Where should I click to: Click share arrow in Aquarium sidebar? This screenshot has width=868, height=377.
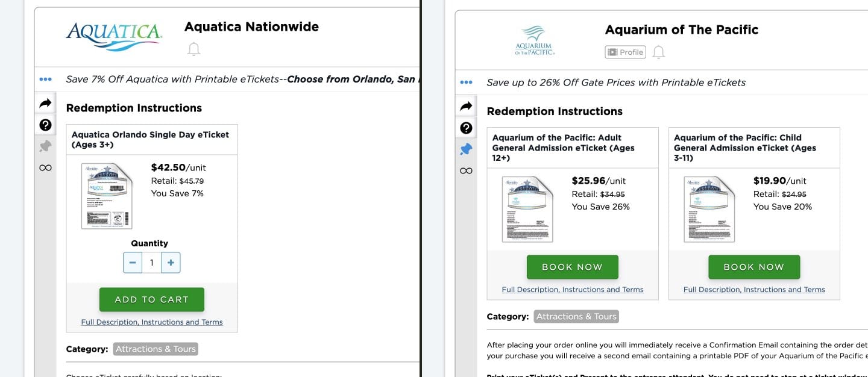[466, 107]
